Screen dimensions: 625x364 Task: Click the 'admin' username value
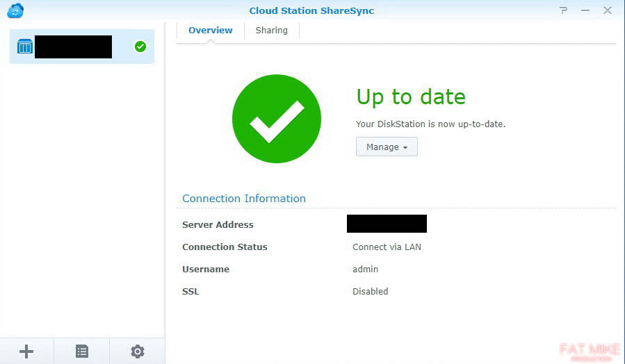(365, 270)
